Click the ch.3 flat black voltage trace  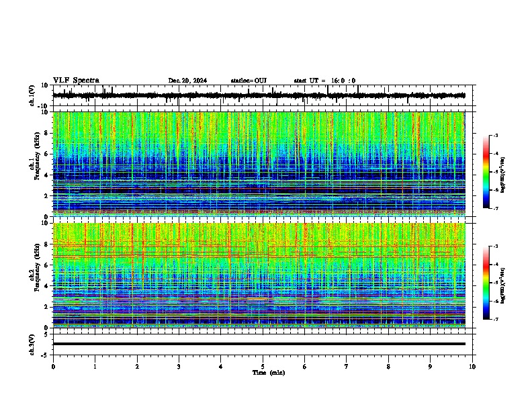(x=259, y=344)
